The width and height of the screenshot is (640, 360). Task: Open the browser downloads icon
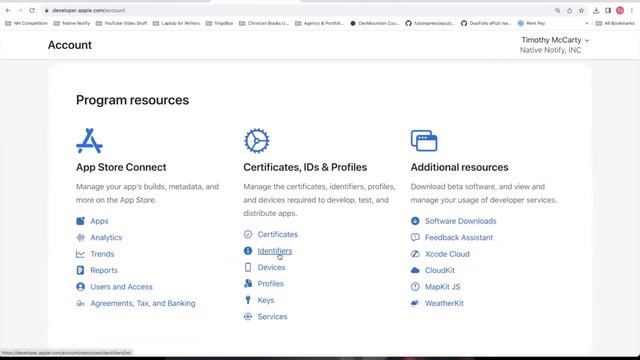(x=596, y=11)
